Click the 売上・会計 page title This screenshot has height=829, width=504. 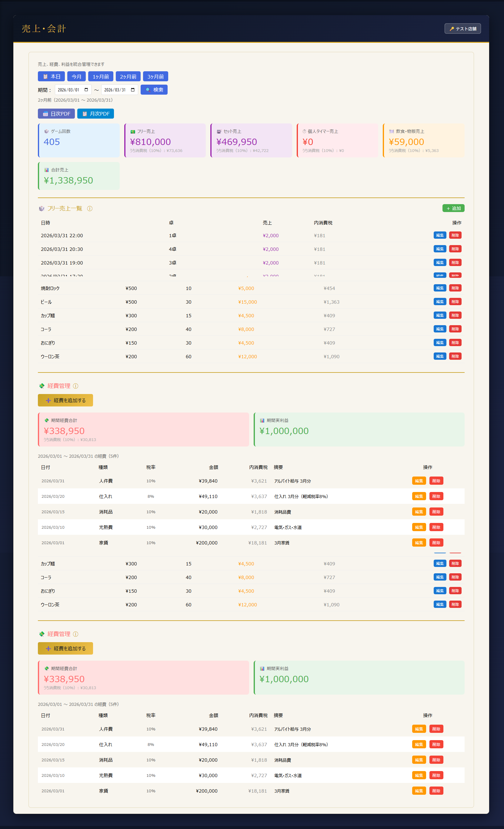click(x=44, y=29)
